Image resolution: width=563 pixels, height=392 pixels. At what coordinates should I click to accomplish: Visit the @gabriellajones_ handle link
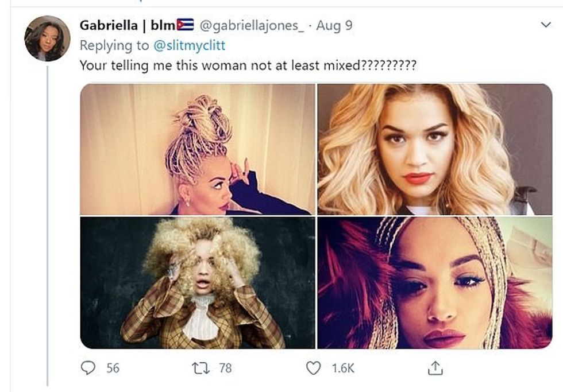pyautogui.click(x=252, y=25)
